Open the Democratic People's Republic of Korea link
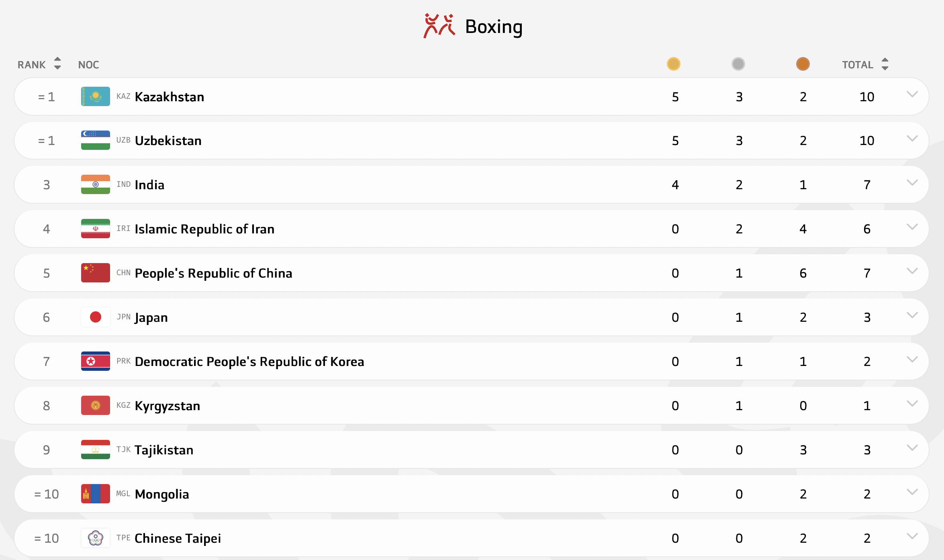 [x=249, y=362]
